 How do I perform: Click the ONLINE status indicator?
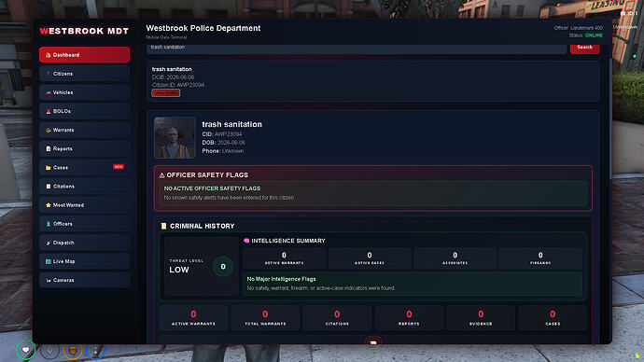click(594, 35)
